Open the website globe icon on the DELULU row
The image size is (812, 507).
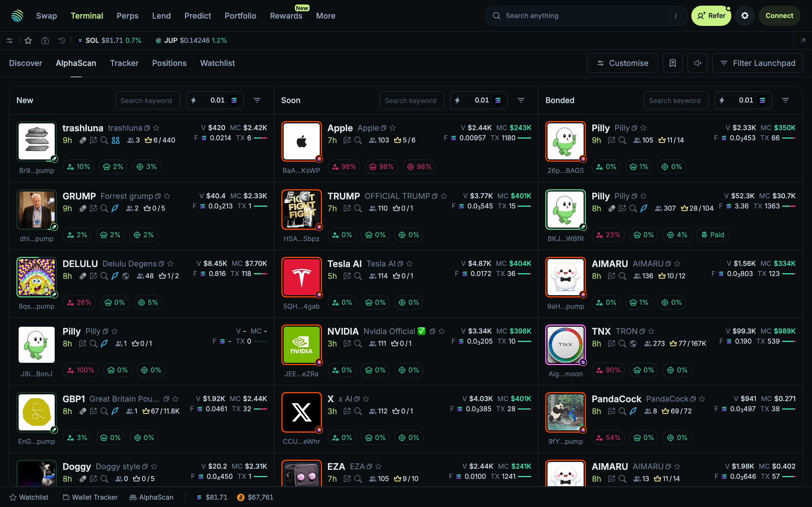pyautogui.click(x=125, y=276)
